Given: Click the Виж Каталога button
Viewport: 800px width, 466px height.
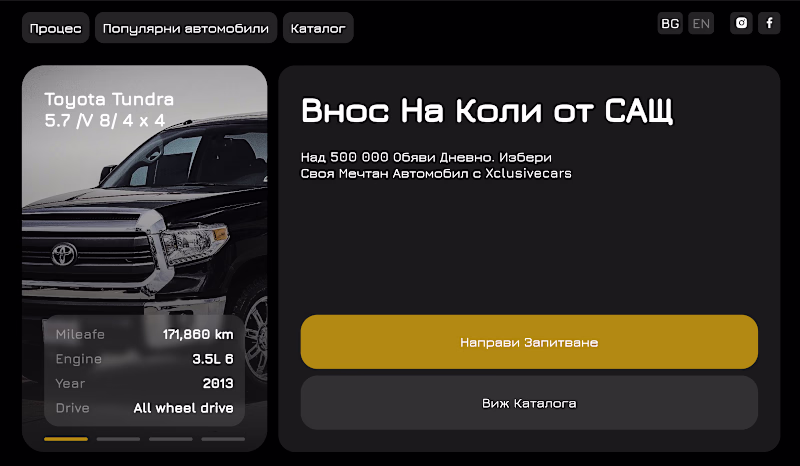Looking at the screenshot, I should (x=529, y=403).
